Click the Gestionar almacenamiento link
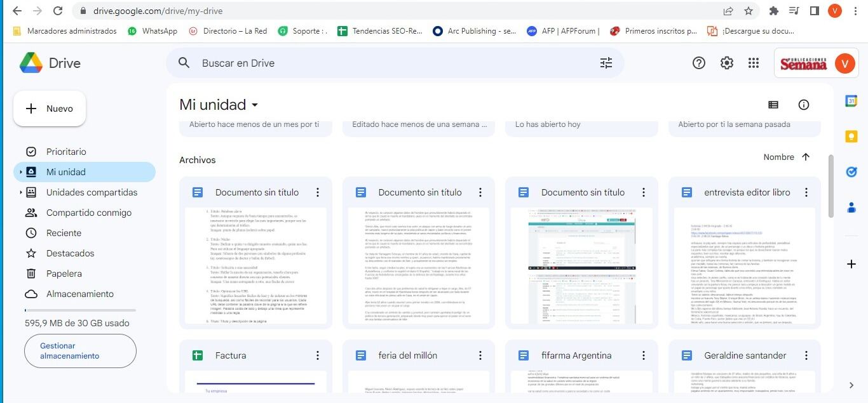868x403 pixels. coord(80,351)
